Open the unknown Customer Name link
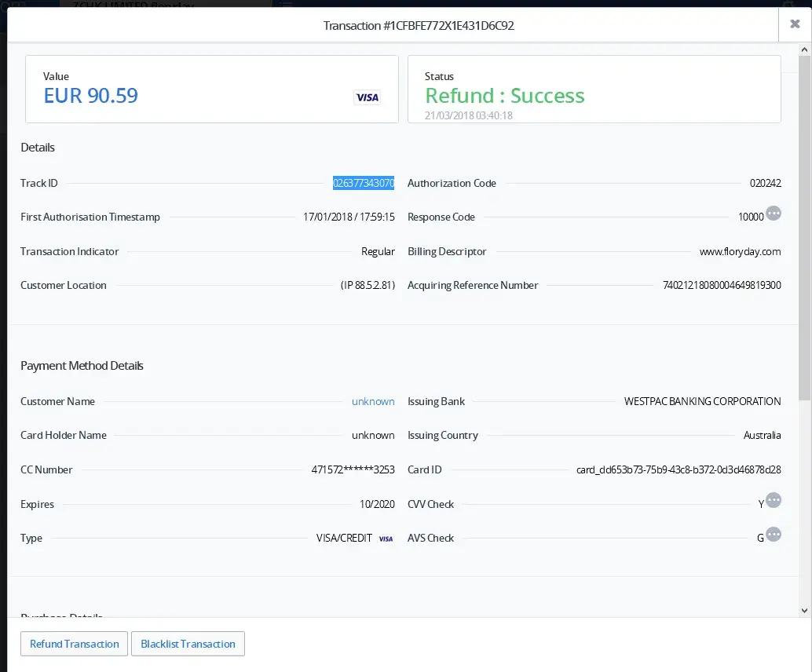 [373, 401]
